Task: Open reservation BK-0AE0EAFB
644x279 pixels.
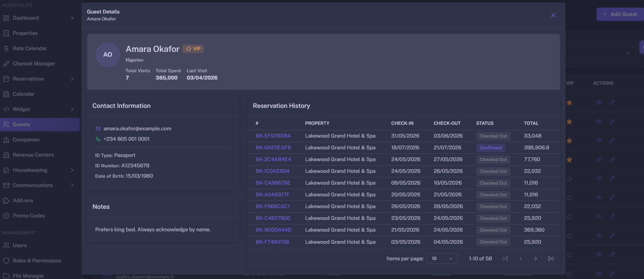Action: [x=273, y=148]
